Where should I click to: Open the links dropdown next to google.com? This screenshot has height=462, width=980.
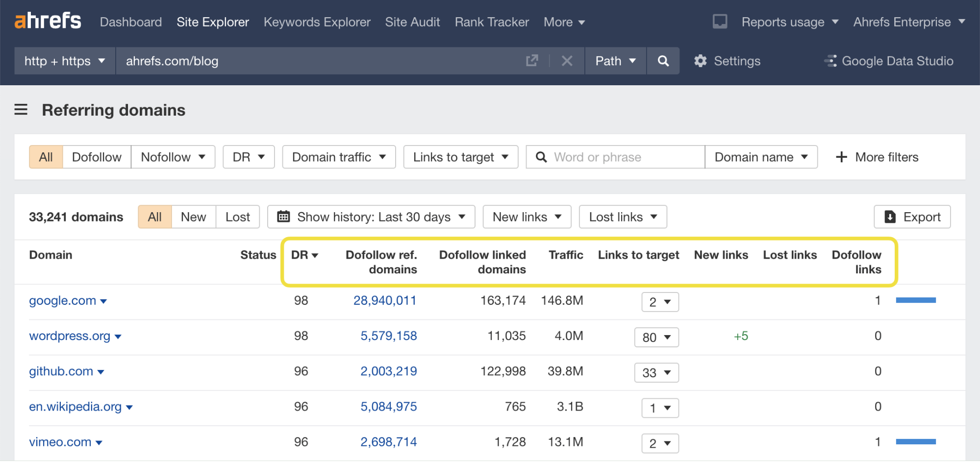point(660,302)
